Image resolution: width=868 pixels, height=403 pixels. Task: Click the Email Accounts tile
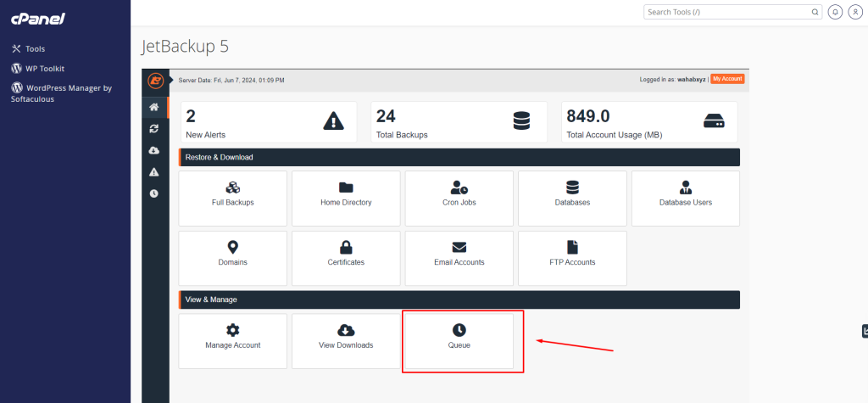pyautogui.click(x=459, y=257)
